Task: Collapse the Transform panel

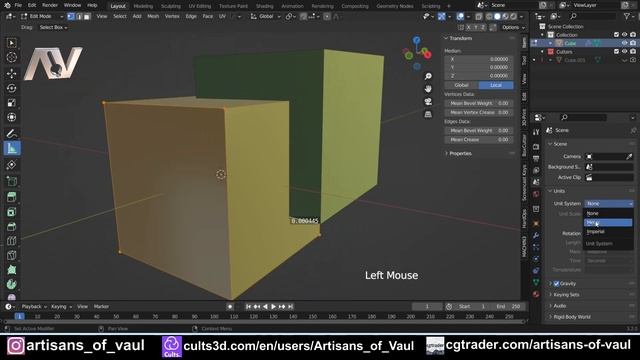Action: (460, 38)
